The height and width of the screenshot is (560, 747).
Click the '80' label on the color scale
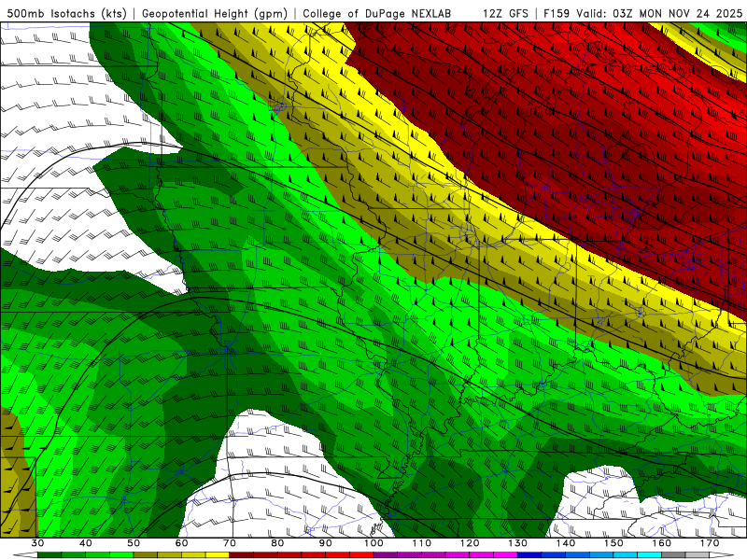point(277,543)
